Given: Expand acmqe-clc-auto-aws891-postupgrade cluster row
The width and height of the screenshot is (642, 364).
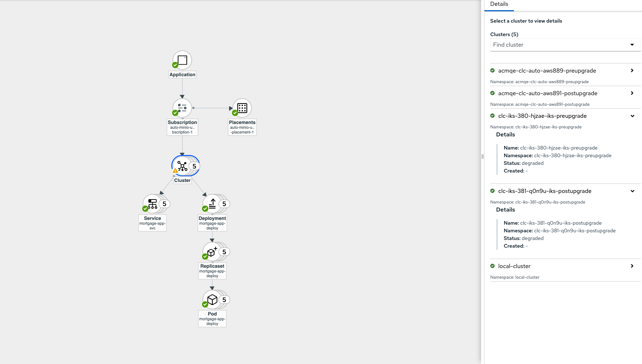Looking at the screenshot, I should (x=632, y=93).
